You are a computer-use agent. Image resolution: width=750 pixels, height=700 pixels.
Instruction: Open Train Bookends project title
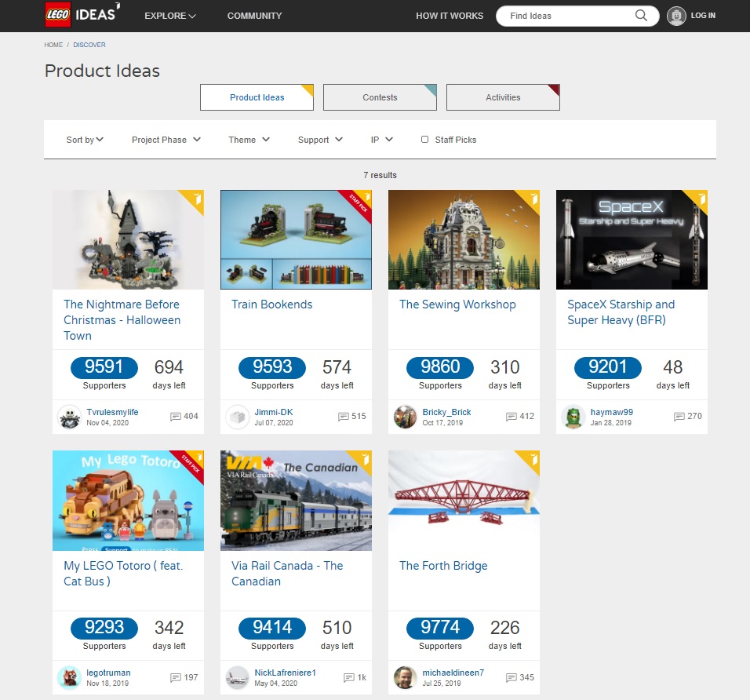coord(271,304)
